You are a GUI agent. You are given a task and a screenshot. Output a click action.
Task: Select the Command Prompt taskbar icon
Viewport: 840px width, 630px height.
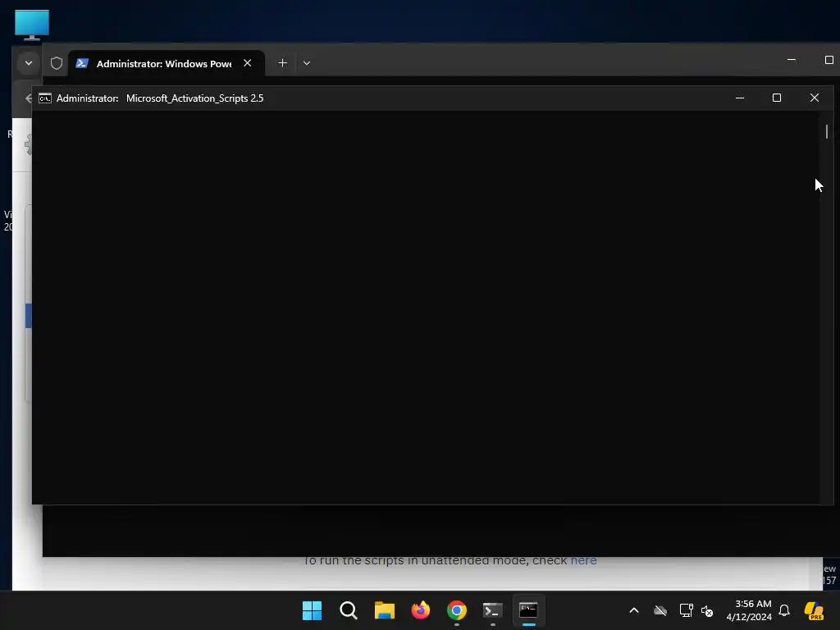click(528, 610)
